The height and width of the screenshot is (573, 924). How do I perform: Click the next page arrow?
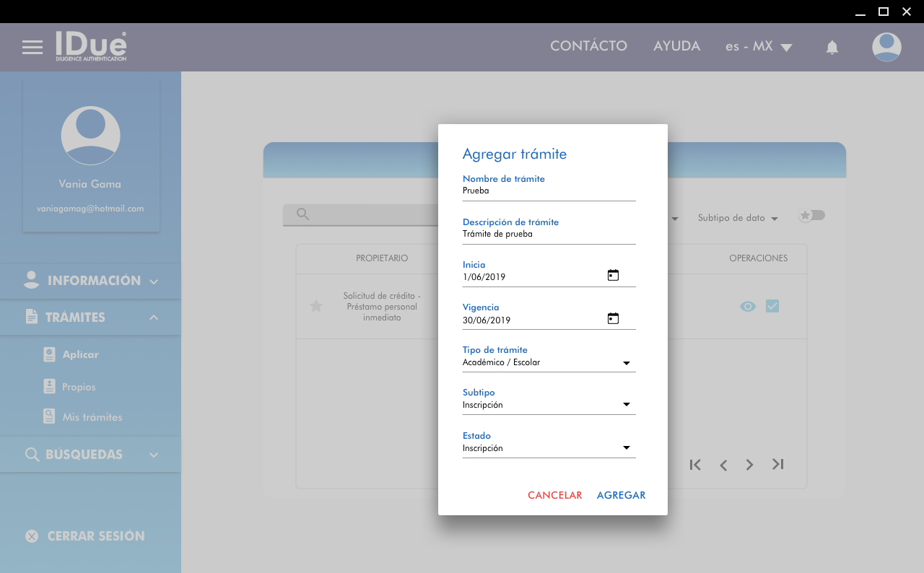(x=750, y=465)
